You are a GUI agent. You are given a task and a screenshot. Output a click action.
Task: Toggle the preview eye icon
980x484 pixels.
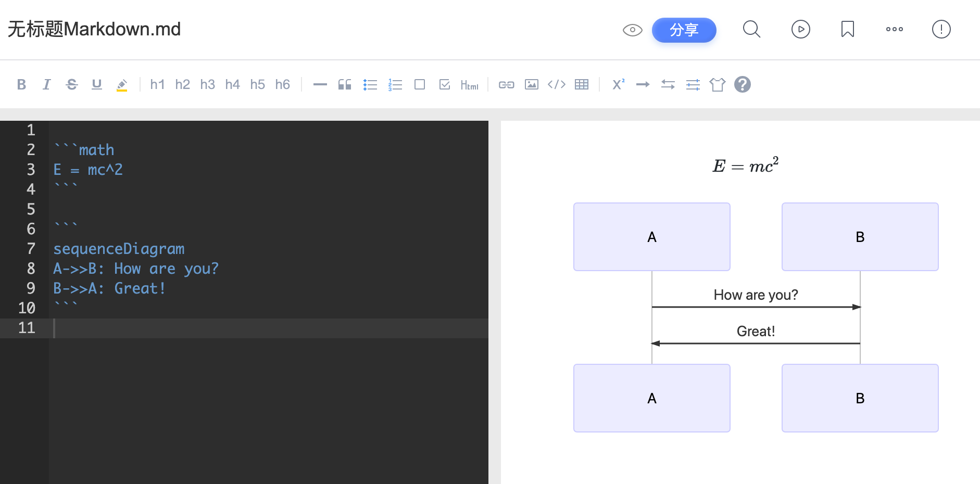click(633, 30)
